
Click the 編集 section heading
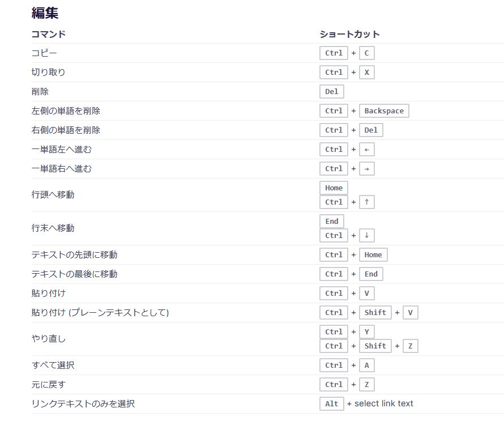45,13
